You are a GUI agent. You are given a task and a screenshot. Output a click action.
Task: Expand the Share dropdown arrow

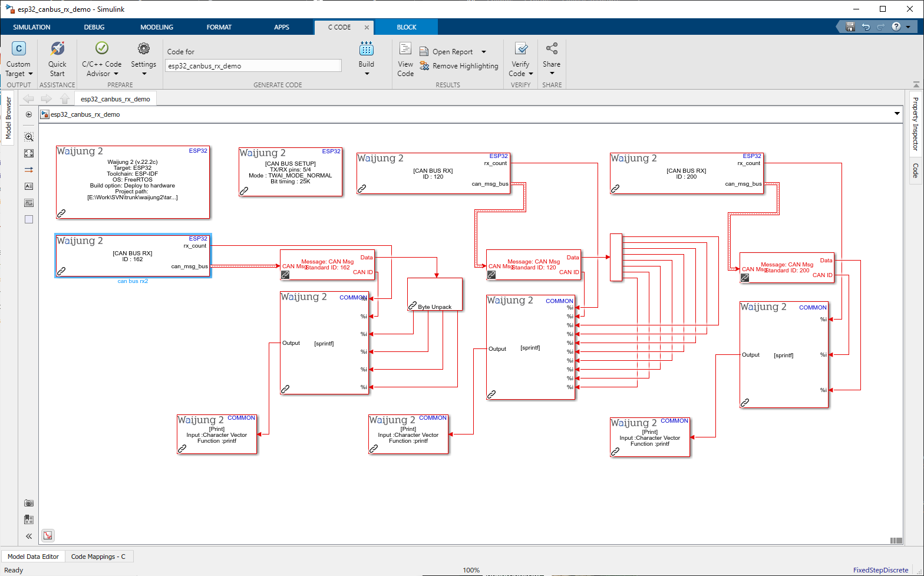[x=552, y=74]
